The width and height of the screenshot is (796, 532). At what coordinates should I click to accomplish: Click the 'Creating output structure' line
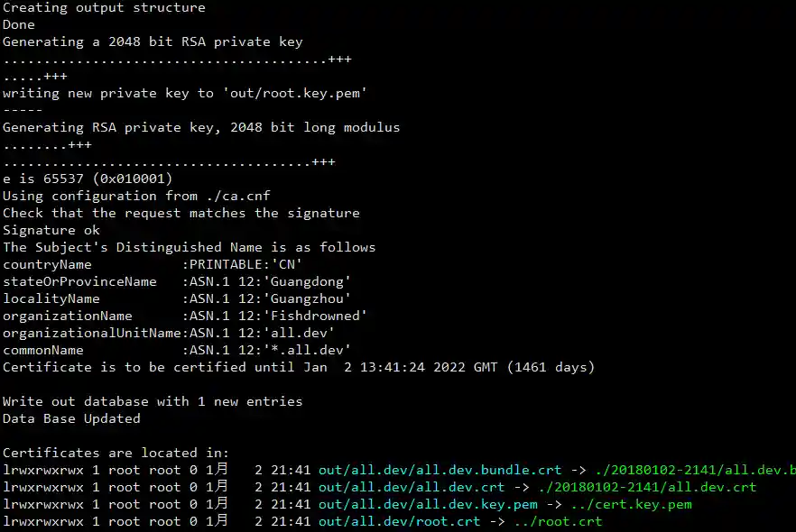coord(104,7)
